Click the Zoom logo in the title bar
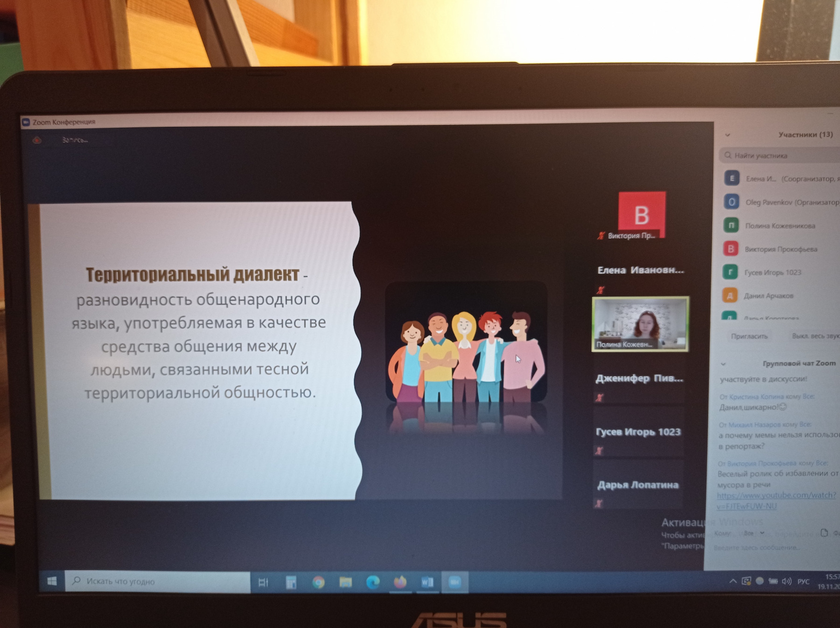 click(26, 122)
